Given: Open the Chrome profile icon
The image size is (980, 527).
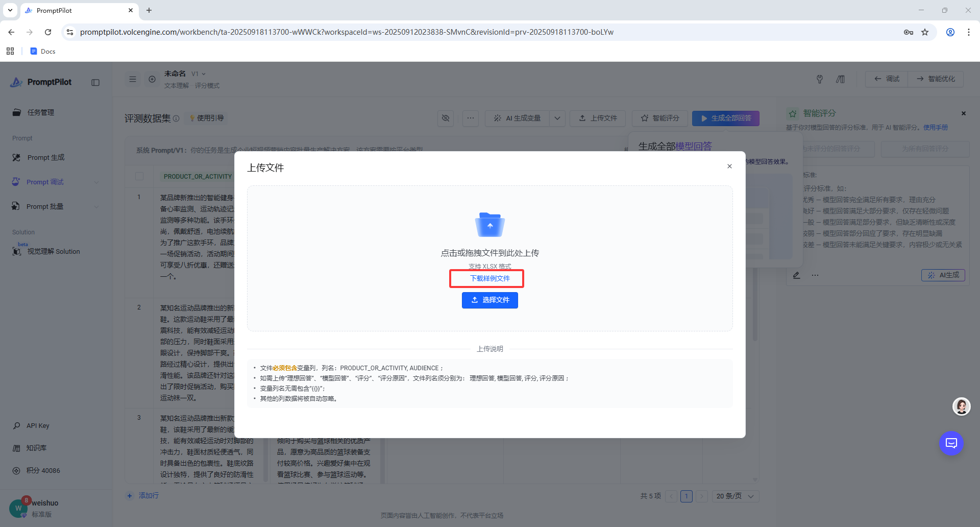Looking at the screenshot, I should point(950,32).
